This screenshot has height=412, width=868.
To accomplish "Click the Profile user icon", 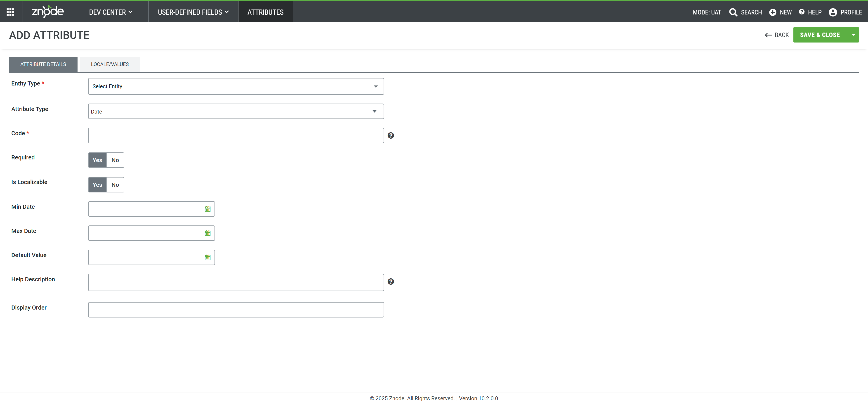I will pos(833,12).
